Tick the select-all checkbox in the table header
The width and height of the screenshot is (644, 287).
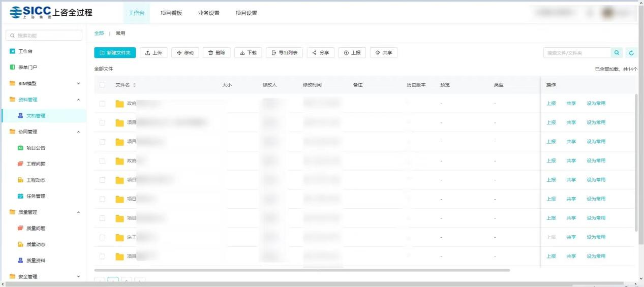[x=102, y=85]
